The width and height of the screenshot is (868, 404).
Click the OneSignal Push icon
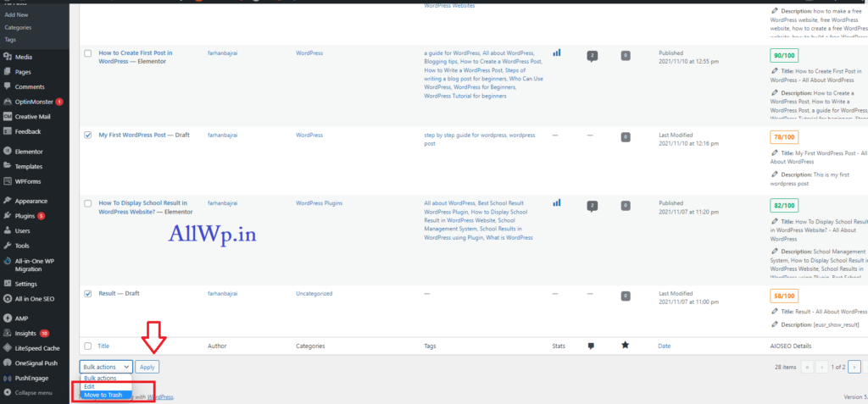[x=7, y=363]
